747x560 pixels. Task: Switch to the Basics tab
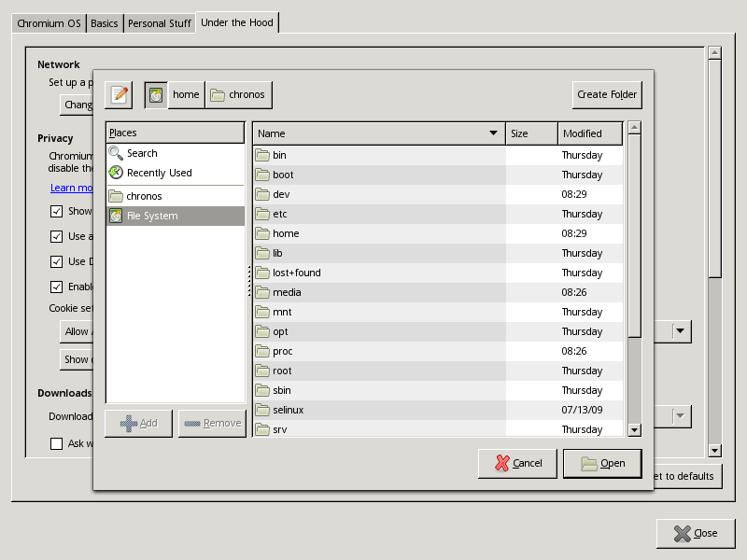pyautogui.click(x=105, y=23)
